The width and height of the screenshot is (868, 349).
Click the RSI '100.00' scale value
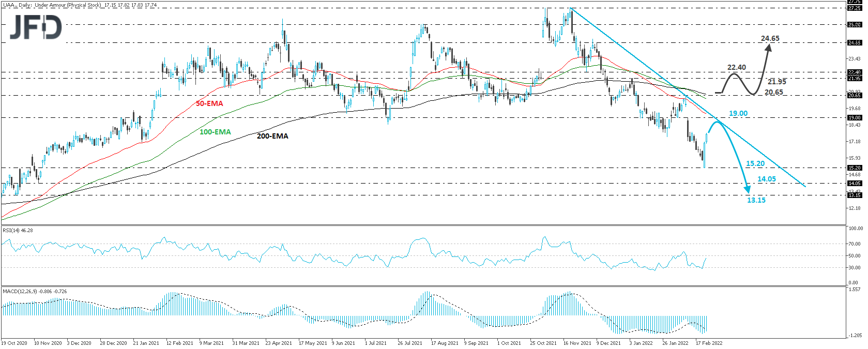(856, 229)
